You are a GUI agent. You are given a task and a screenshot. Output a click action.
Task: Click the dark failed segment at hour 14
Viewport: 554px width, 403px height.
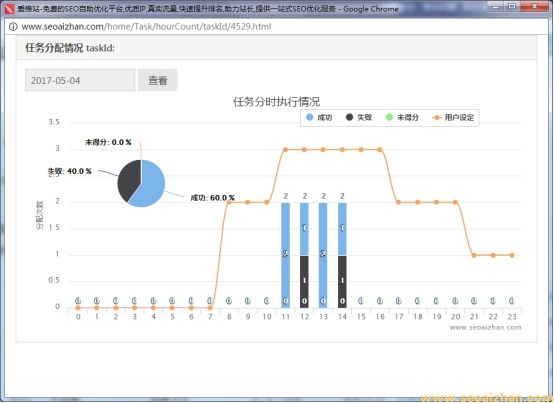point(342,281)
